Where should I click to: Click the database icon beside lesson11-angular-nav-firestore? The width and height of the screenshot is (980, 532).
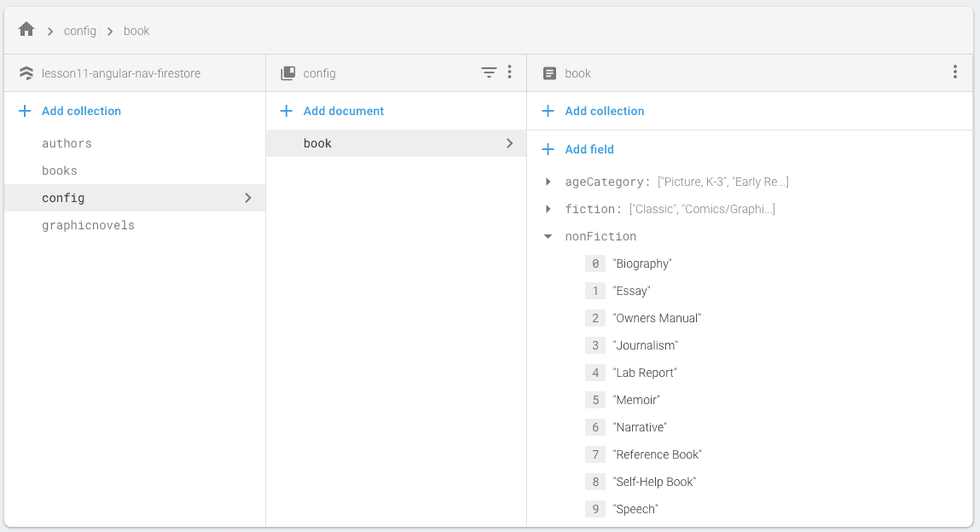coord(26,73)
